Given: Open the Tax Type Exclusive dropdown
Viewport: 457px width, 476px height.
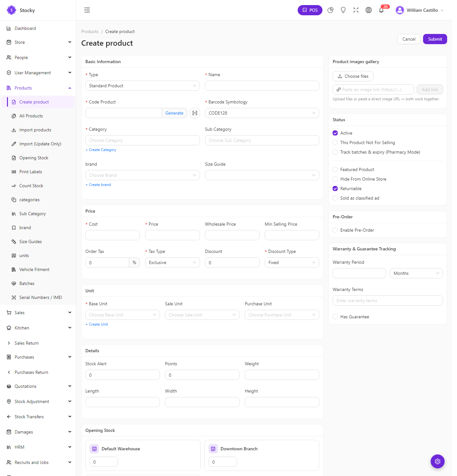Looking at the screenshot, I should [172, 262].
